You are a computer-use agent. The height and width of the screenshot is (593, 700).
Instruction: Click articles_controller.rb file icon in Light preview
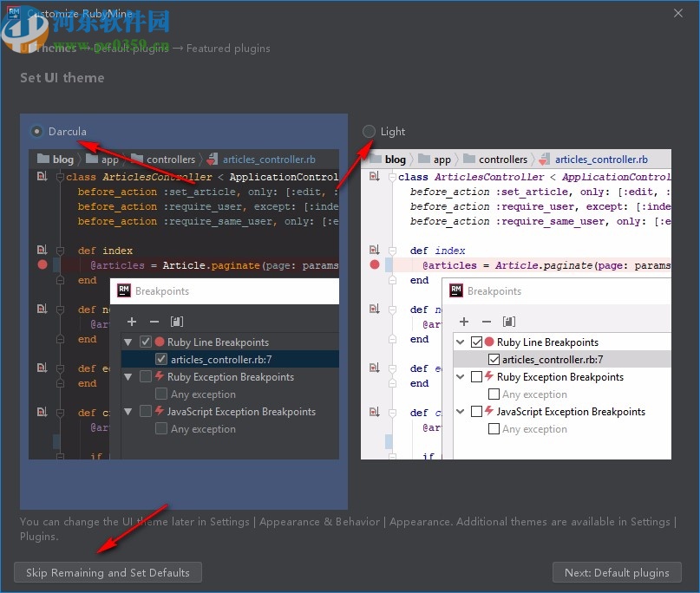(x=545, y=160)
